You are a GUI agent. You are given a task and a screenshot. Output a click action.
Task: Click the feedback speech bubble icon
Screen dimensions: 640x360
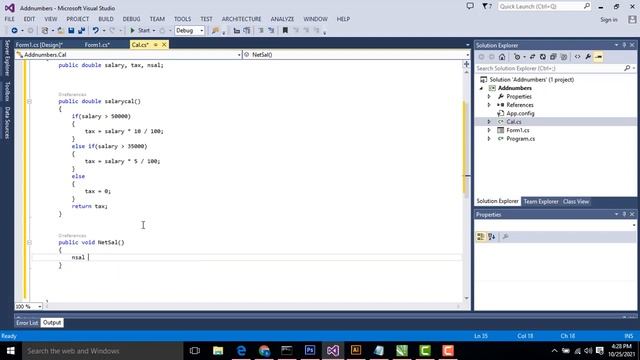470,6
